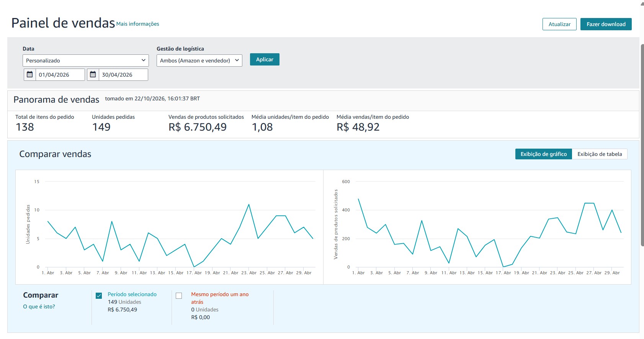Check the Mesmo período um ano atrás checkbox
Screen dimensions: 644x339
179,296
